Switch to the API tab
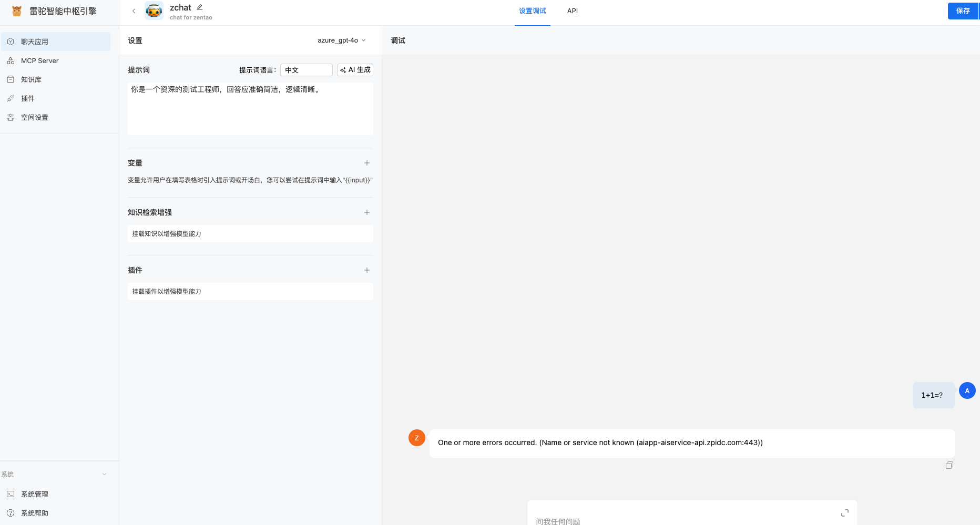 (573, 11)
